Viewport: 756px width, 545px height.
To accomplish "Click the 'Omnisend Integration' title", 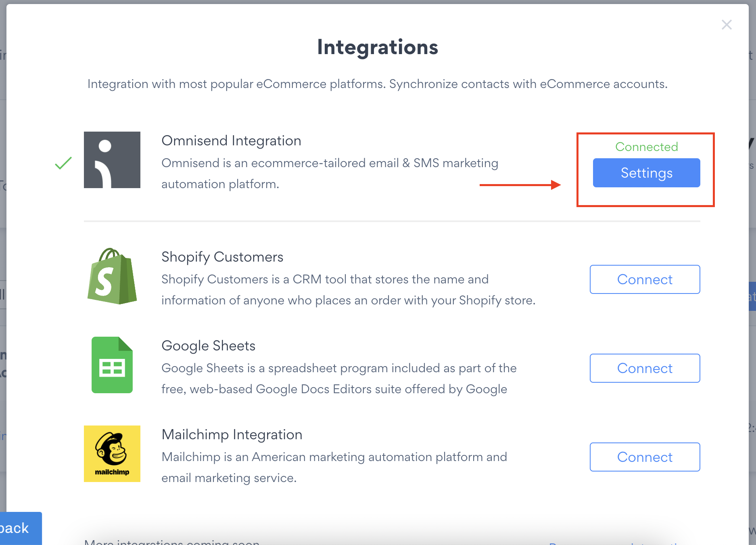I will 231,141.
